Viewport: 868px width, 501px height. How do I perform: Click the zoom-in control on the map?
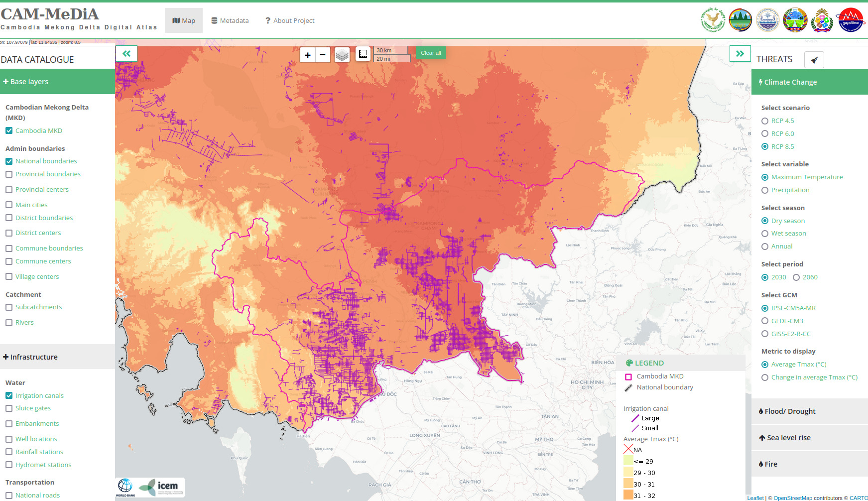pos(308,55)
